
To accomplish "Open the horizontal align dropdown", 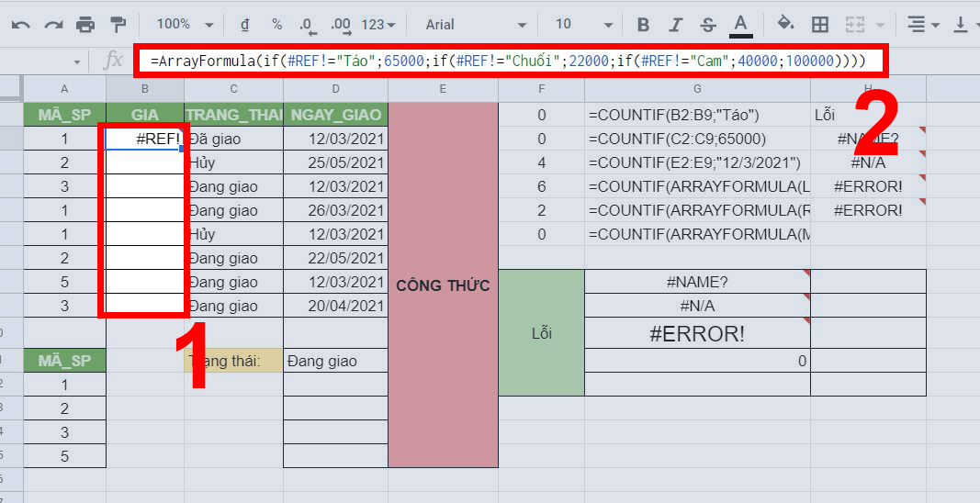I will (923, 25).
